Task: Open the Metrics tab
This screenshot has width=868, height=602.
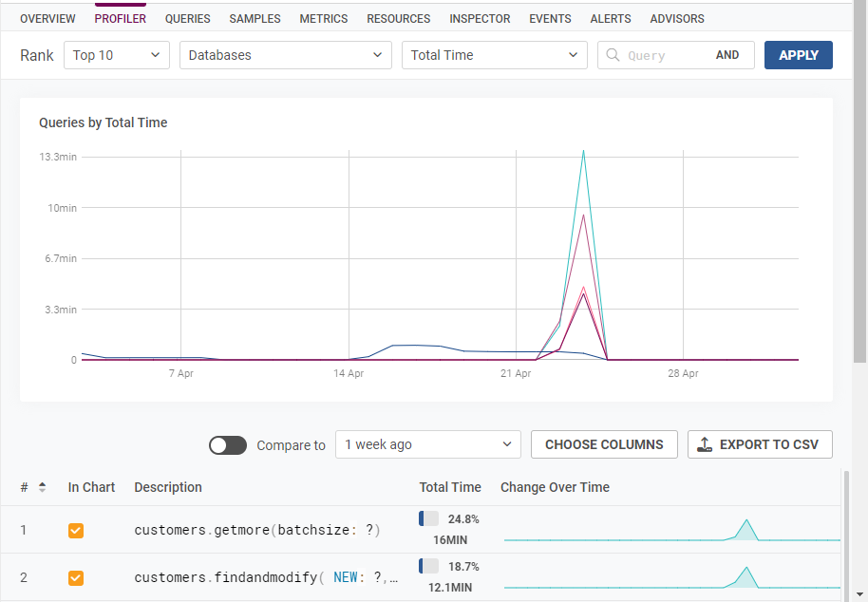Action: click(324, 18)
